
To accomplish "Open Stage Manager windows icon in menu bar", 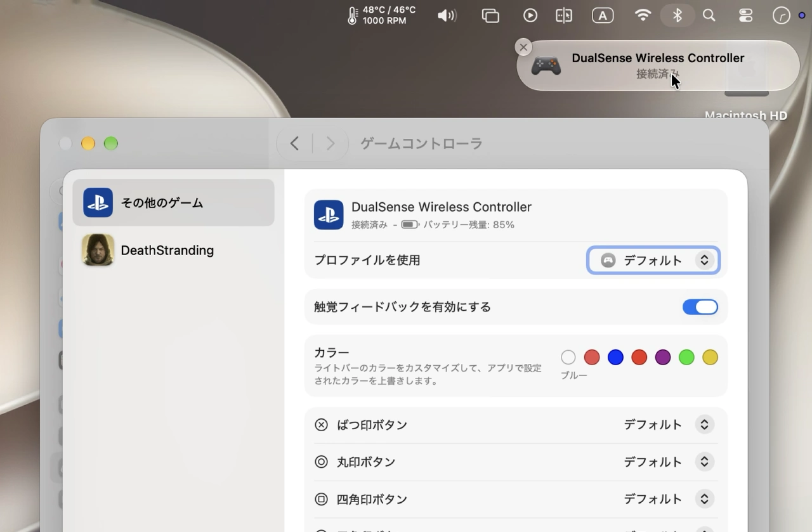I will (490, 15).
